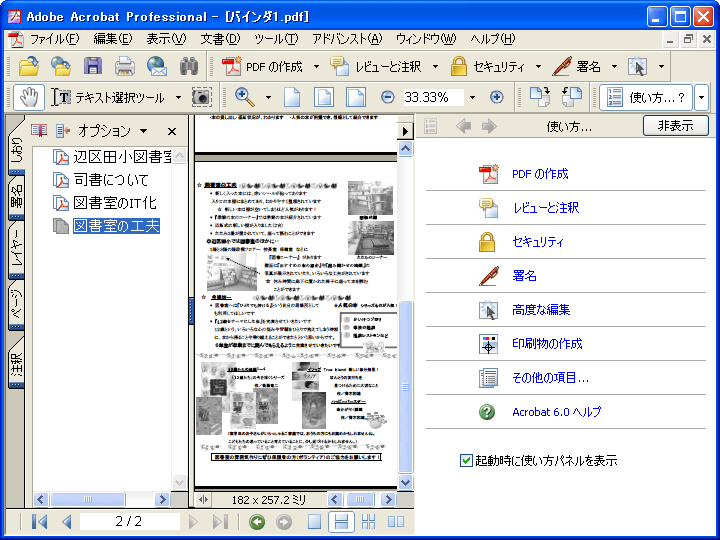The width and height of the screenshot is (720, 540).
Task: Go to next view gray arrow
Action: pos(284,522)
